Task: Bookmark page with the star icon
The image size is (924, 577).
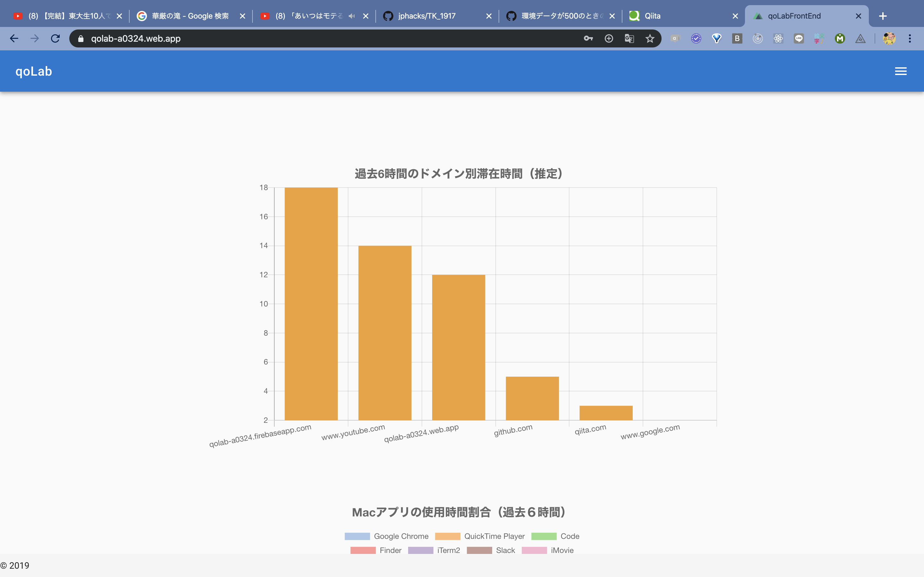Action: pos(649,38)
